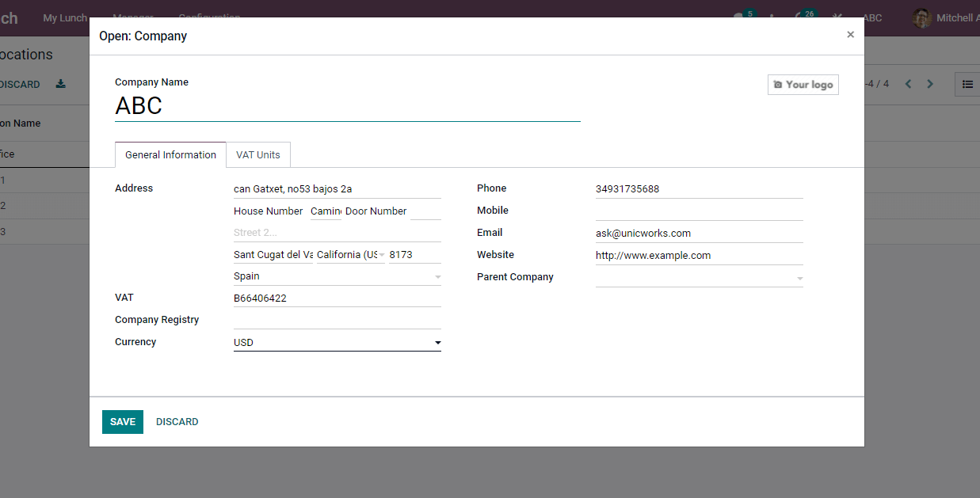The image size is (980, 498).
Task: Open activities indicator with badge 26
Action: tap(804, 17)
